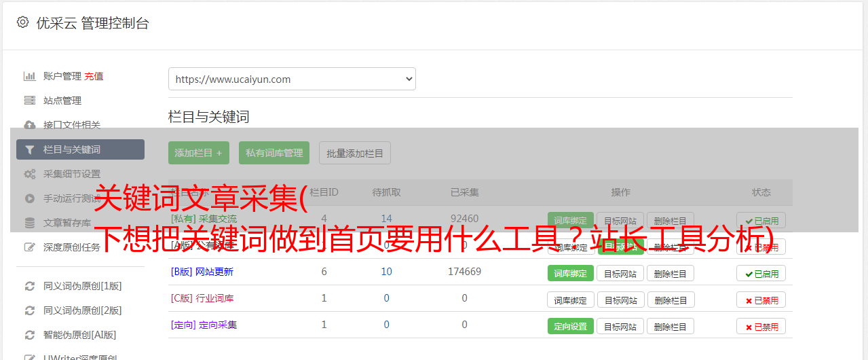Click 待抓取 value 14 in 采集交流 row

coord(386,219)
